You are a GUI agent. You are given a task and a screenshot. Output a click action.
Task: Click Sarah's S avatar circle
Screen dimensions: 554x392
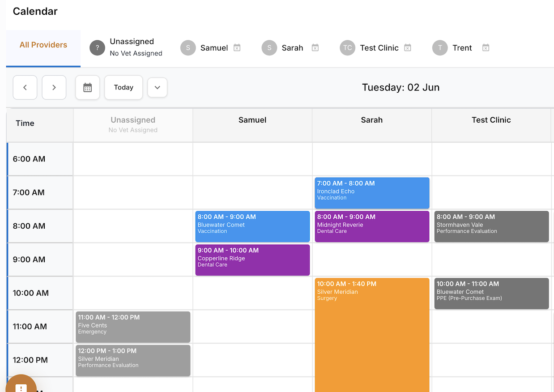coord(269,48)
